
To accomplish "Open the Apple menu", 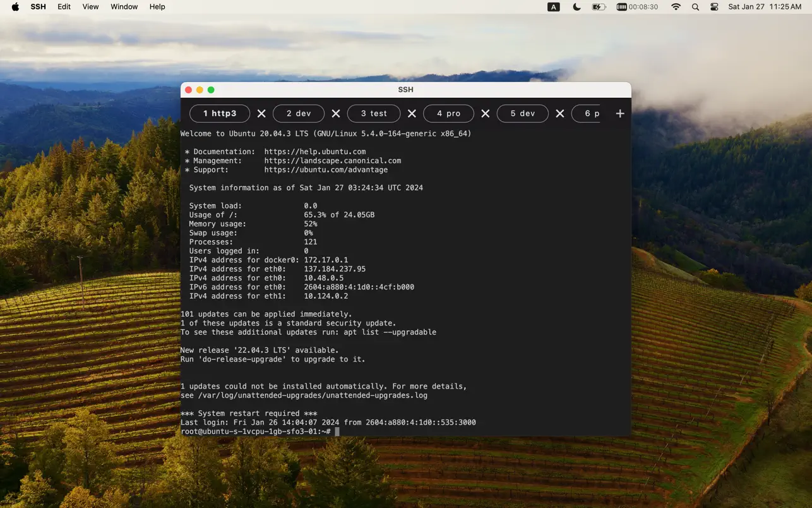I will (x=14, y=7).
